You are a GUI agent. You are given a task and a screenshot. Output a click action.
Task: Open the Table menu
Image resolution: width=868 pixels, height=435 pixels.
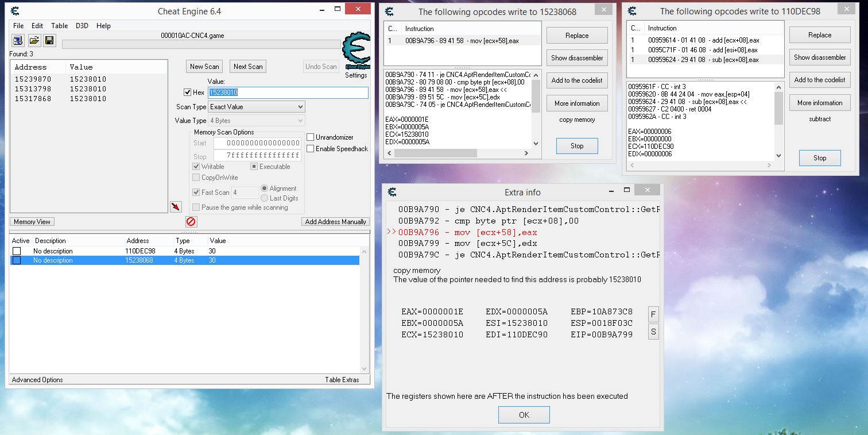[x=59, y=26]
